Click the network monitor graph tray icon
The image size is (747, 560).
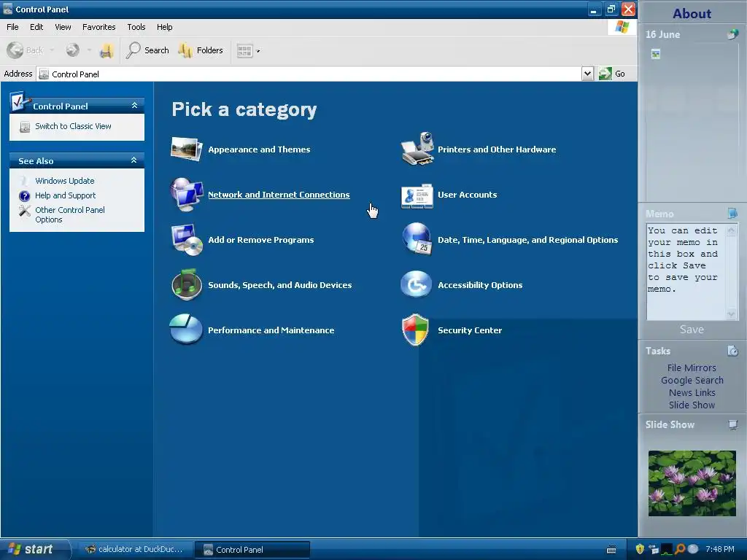(667, 549)
